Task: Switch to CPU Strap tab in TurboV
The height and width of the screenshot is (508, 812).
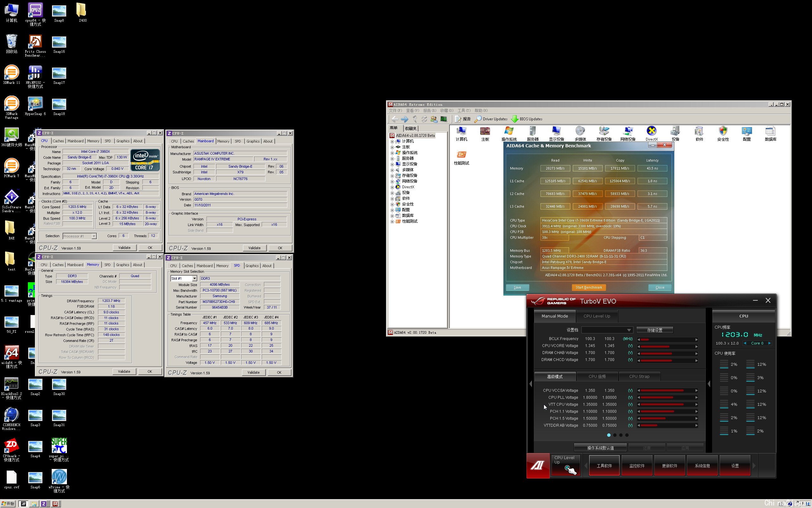Action: point(639,376)
